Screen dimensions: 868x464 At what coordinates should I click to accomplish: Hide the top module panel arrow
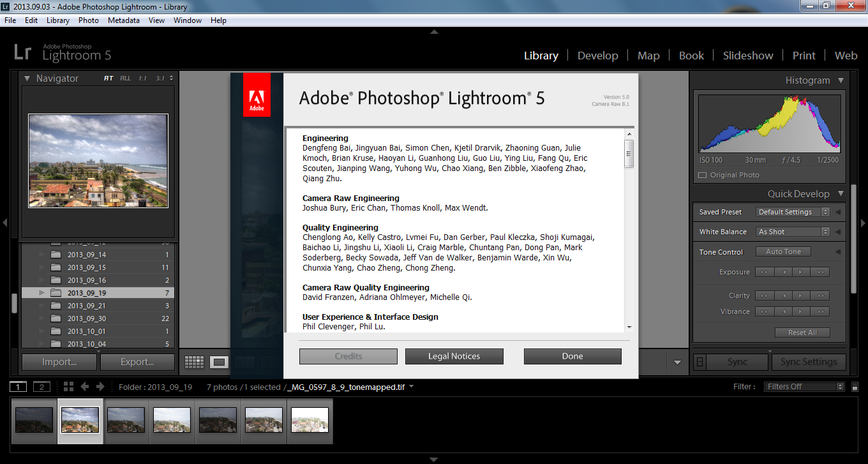(434, 31)
